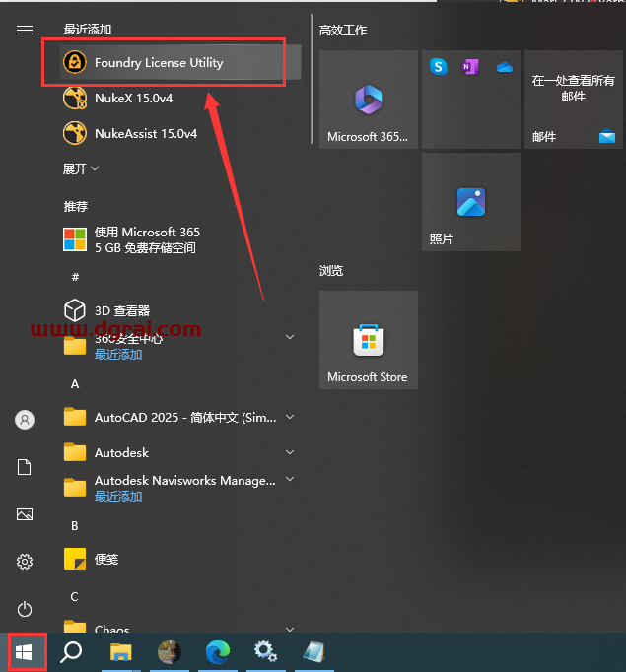Open the AutoCAD 2025 folder icon
Image resolution: width=626 pixels, height=672 pixels.
pyautogui.click(x=75, y=417)
